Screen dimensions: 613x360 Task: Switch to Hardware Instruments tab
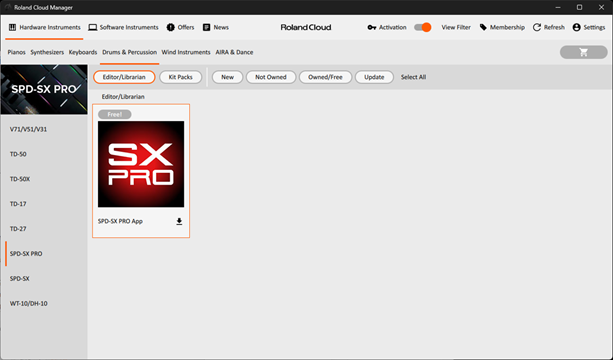[x=45, y=27]
